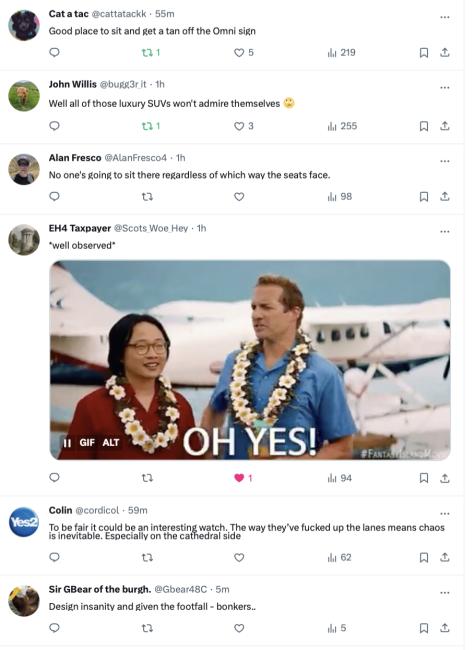The height and width of the screenshot is (650, 474).
Task: Bookmark John Willis's SUV tweet
Action: 424,126
